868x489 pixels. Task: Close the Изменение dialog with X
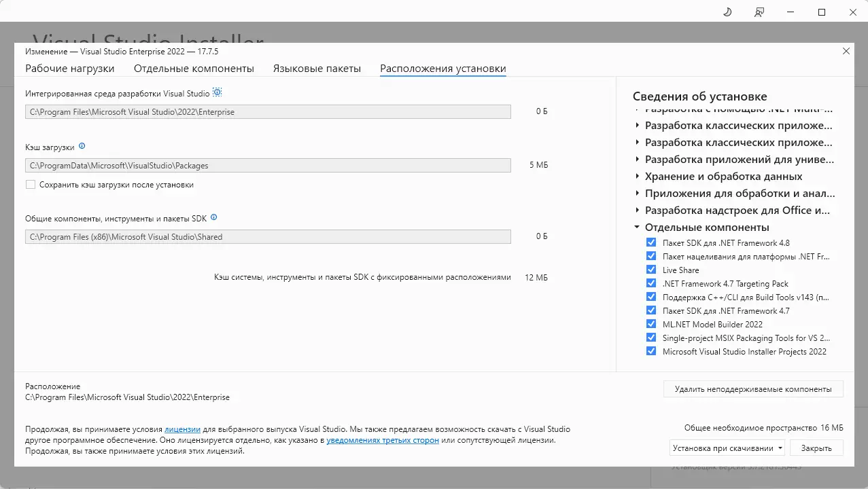pyautogui.click(x=846, y=51)
